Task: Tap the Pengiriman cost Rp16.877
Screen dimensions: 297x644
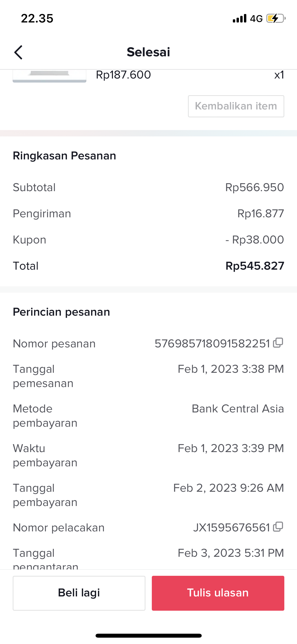Action: pyautogui.click(x=261, y=214)
